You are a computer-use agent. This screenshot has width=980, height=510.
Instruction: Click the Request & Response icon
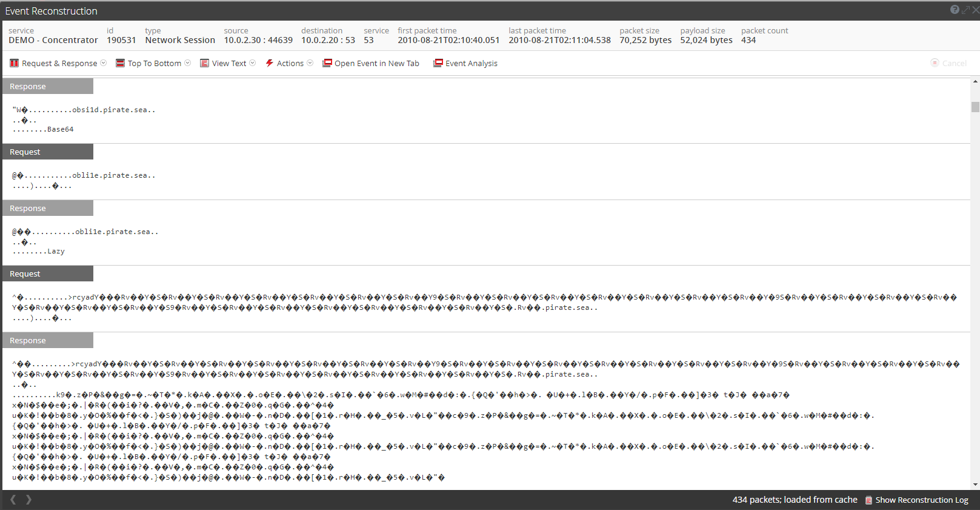click(14, 63)
